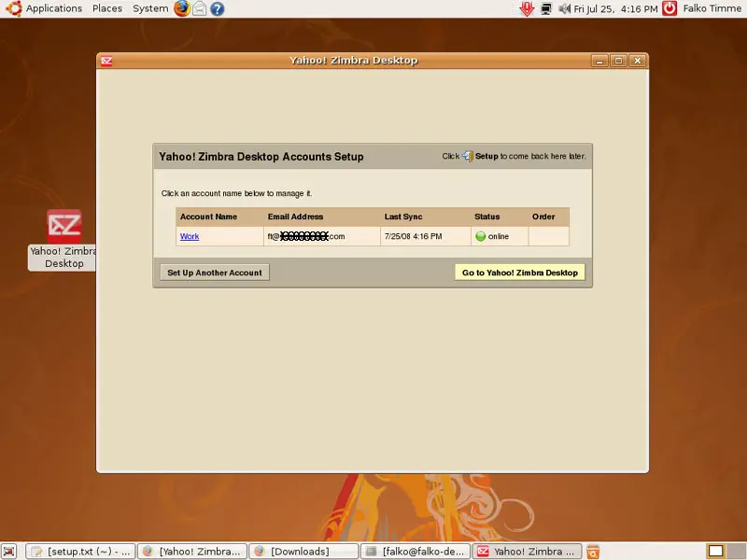
Task: Click the Falko Timme user name
Action: tap(712, 8)
